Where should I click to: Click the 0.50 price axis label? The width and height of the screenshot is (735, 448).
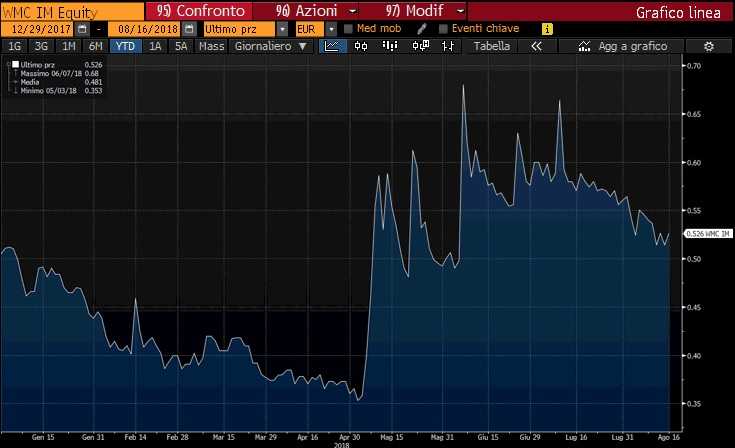pos(694,259)
